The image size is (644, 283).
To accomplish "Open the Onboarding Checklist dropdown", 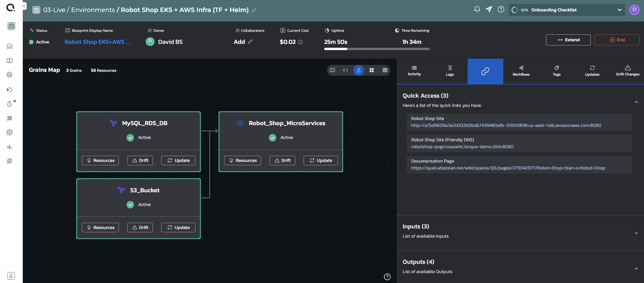I will [x=619, y=10].
